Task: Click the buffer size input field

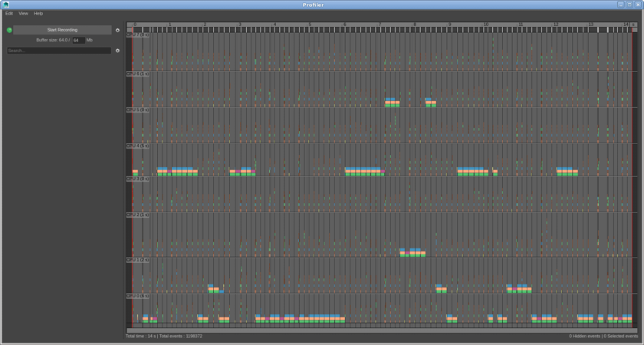Action: [77, 40]
